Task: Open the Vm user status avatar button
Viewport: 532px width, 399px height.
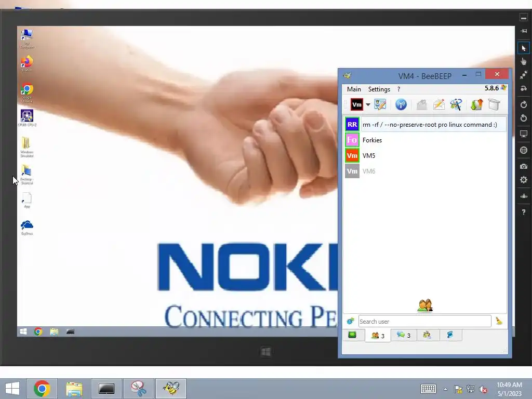Action: (356, 104)
